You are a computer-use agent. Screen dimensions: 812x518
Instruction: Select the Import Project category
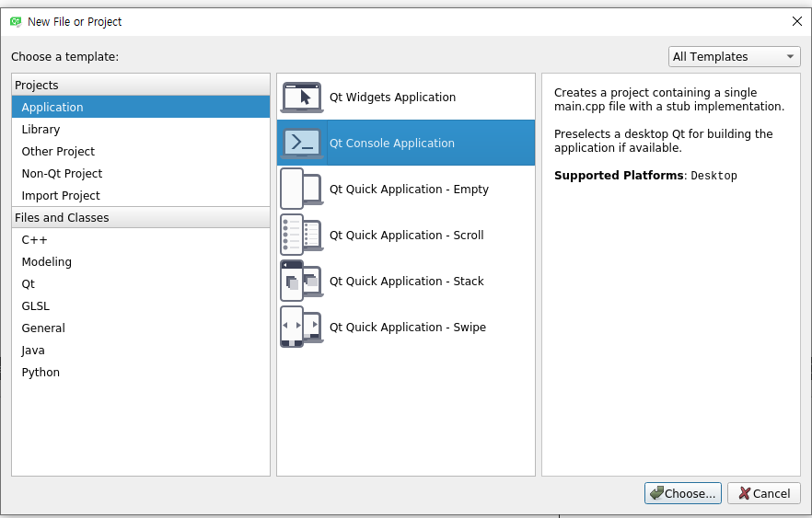141,196
